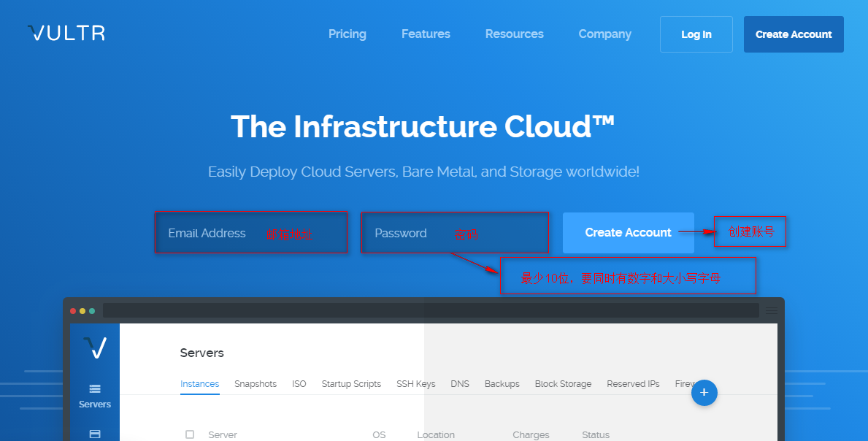Click the round plus deploy button
The width and height of the screenshot is (868, 441).
click(x=704, y=393)
